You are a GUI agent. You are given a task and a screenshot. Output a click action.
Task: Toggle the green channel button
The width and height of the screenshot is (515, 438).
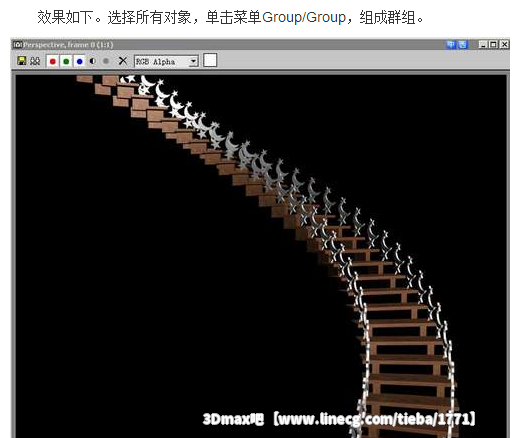[x=66, y=61]
